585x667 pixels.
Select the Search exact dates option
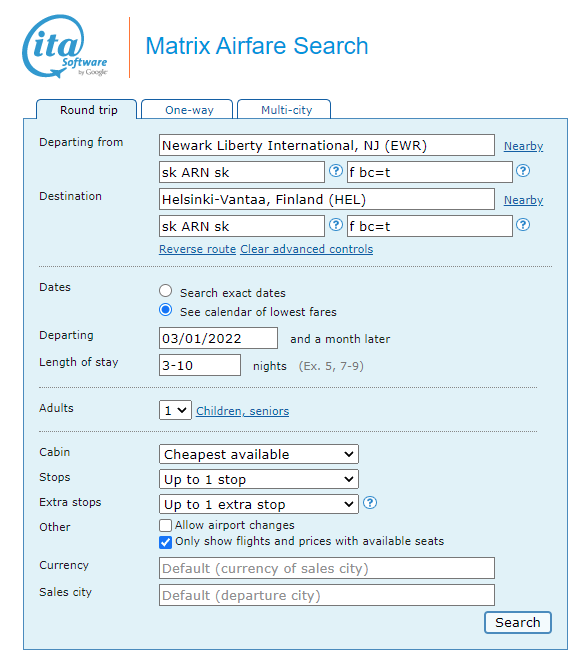pyautogui.click(x=166, y=291)
